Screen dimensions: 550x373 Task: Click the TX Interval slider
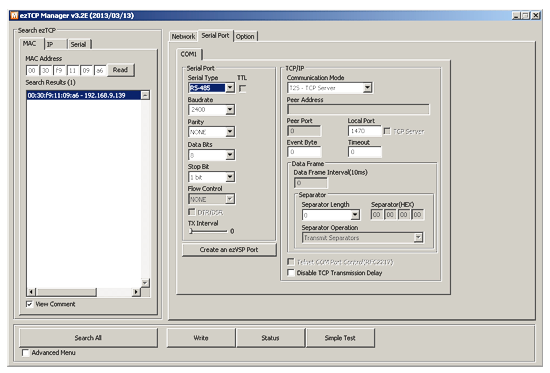[208, 231]
